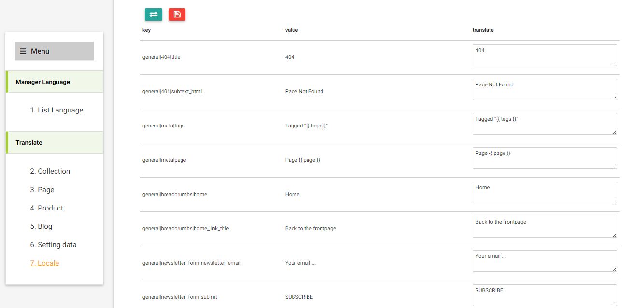Click the Home breadcrumb translation field

545,192
